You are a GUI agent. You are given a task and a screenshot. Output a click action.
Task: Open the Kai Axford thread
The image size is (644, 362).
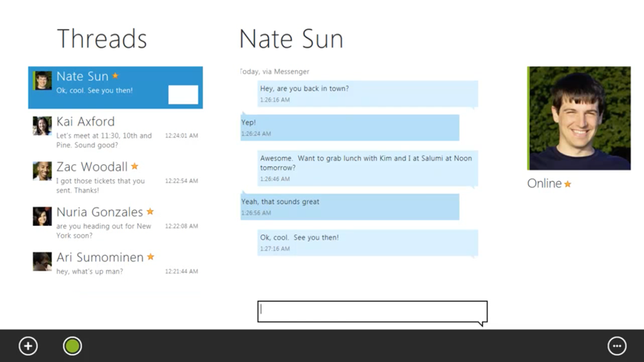(116, 133)
